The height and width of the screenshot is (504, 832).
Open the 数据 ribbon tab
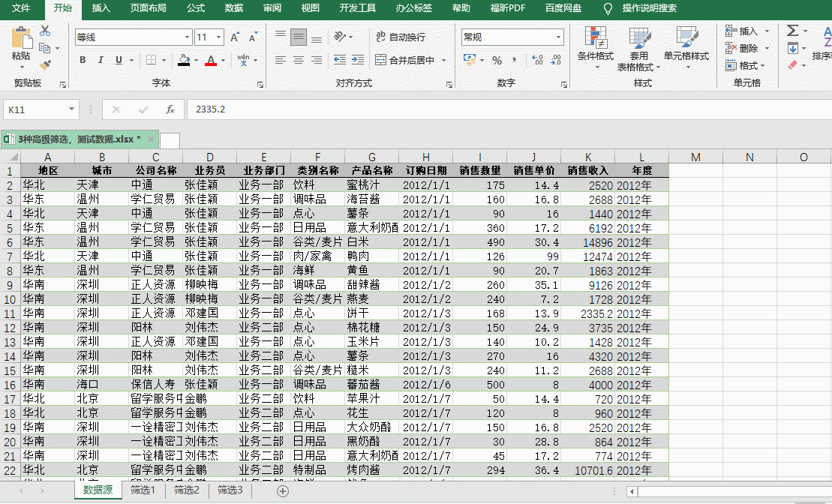pyautogui.click(x=233, y=10)
